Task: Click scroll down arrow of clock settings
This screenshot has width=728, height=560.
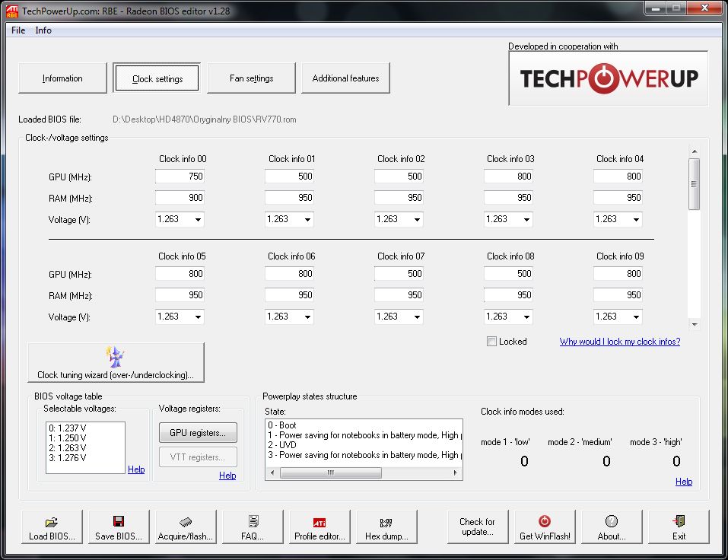Action: [x=695, y=325]
